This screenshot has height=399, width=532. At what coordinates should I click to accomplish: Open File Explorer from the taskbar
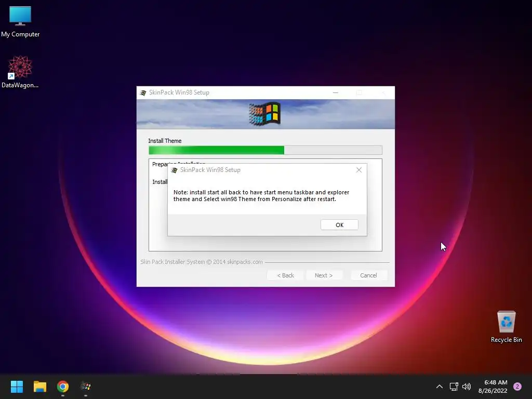coord(39,387)
